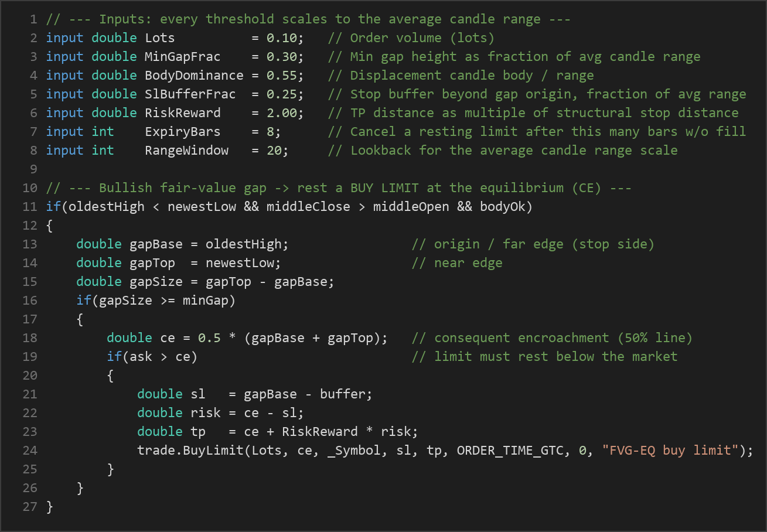Click the "sl" declaration on line 21
Screen dimensions: 767x532
pyautogui.click(x=198, y=394)
